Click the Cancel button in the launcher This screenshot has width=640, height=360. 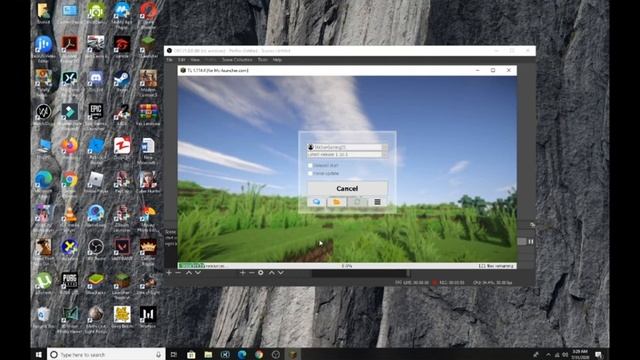347,188
